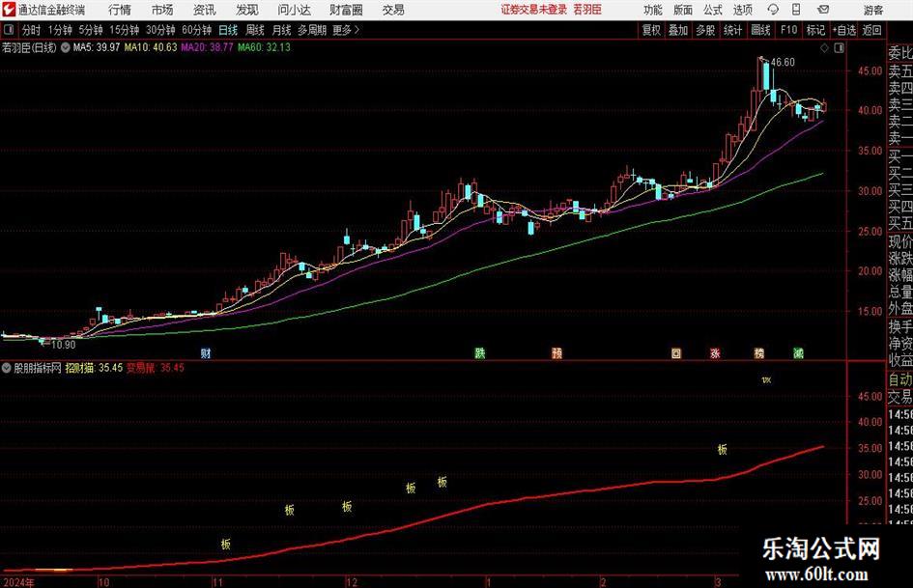Click the 多股 button
Screen dimensions: 913x588
coord(705,30)
